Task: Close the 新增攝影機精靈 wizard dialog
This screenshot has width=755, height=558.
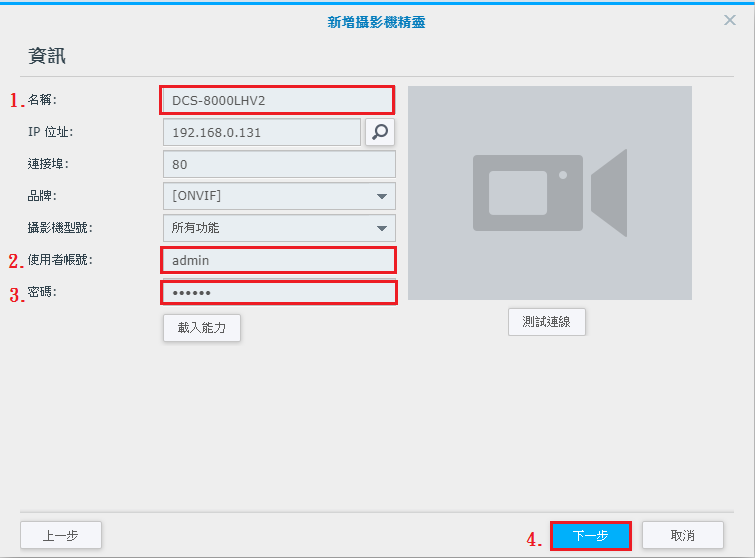Action: (730, 21)
